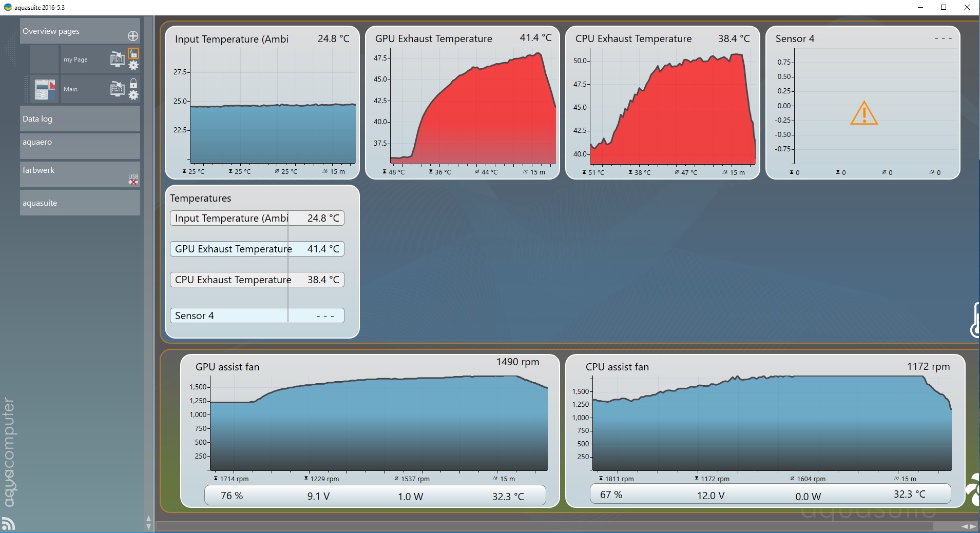Toggle the lock on Main page
The image size is (980, 533).
pyautogui.click(x=133, y=83)
